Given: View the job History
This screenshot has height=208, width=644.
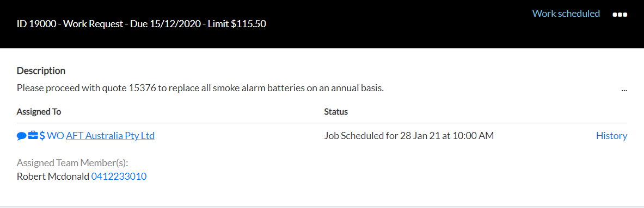Looking at the screenshot, I should pyautogui.click(x=611, y=136).
